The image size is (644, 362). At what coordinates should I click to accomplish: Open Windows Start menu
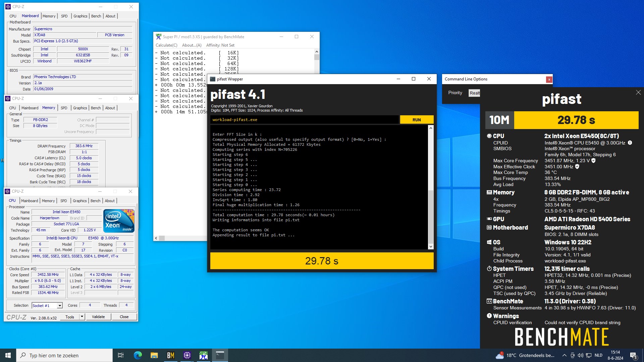point(8,355)
